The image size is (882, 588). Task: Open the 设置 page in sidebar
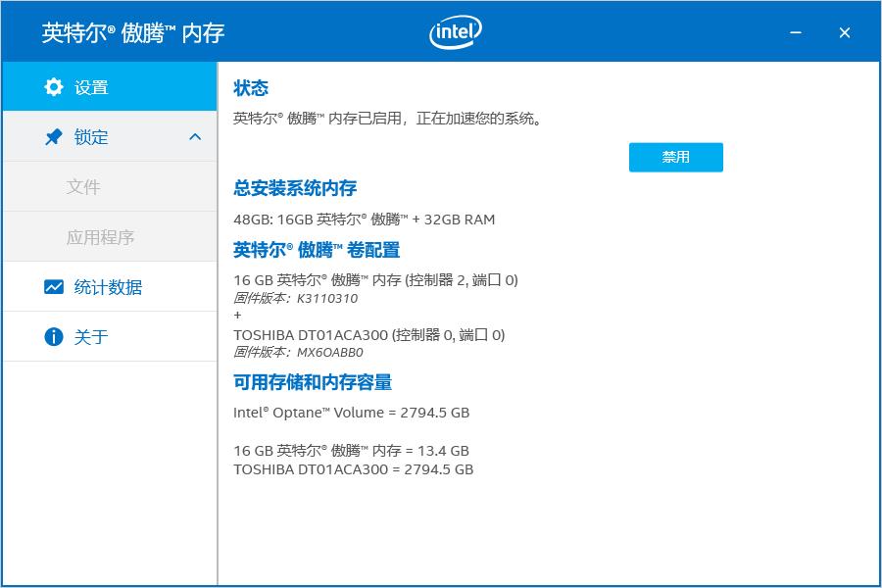pyautogui.click(x=91, y=87)
